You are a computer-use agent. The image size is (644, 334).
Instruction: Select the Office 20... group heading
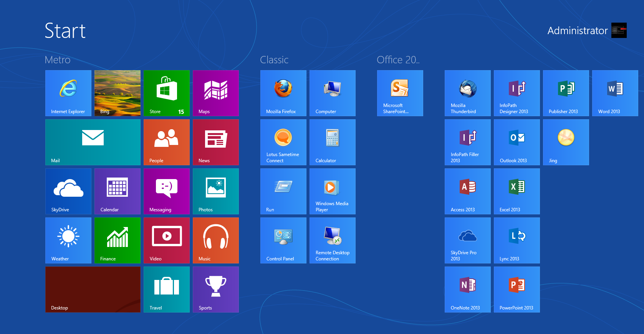(398, 60)
